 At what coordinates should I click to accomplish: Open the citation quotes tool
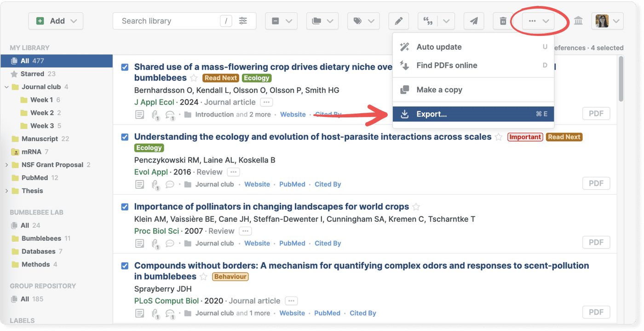point(427,21)
